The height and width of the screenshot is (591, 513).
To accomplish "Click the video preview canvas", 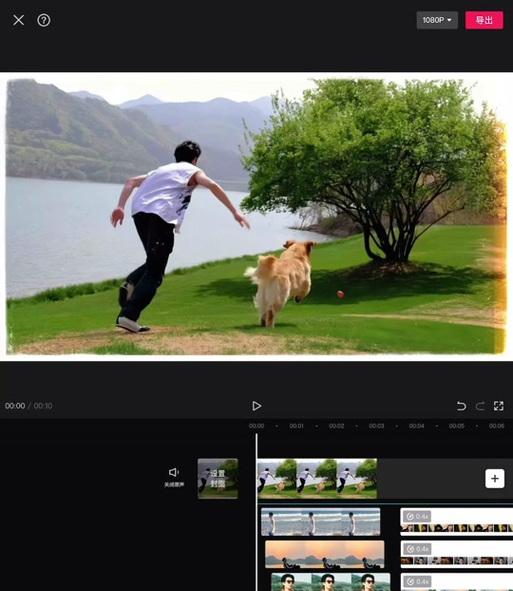I will (256, 216).
